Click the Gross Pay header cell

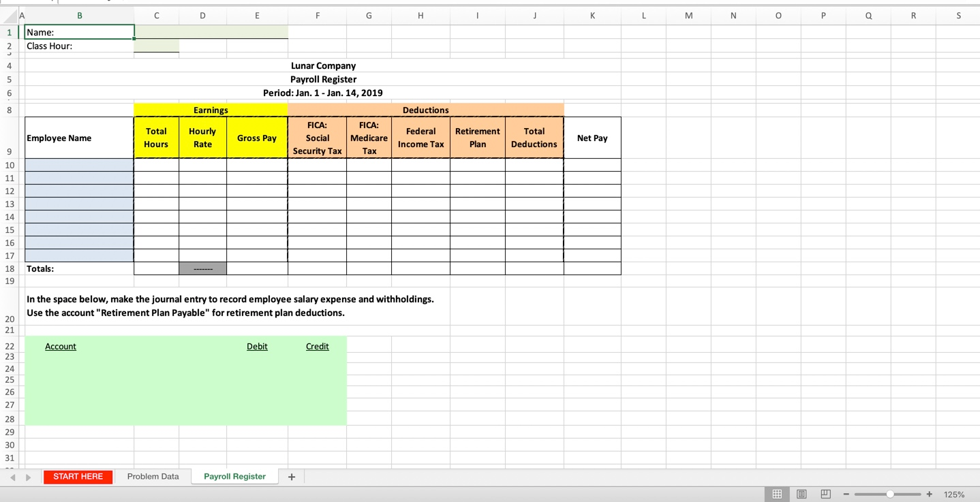coord(257,138)
